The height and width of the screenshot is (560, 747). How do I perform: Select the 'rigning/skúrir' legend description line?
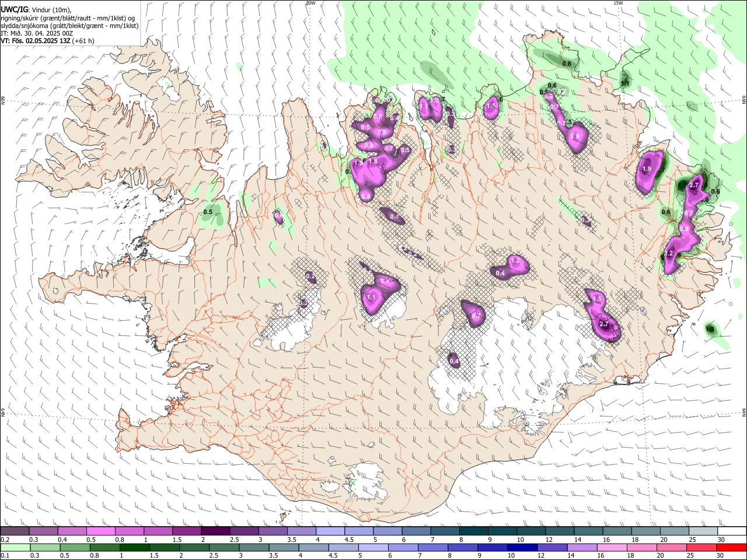(68, 18)
